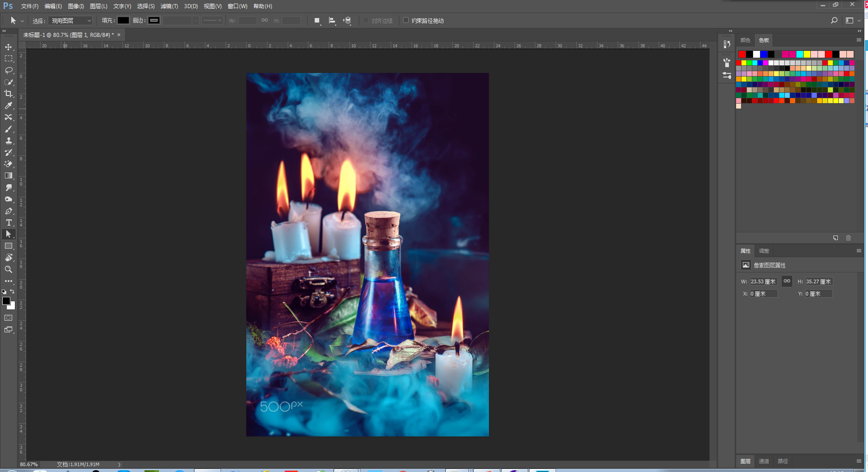Click the create new swatch button
This screenshot has height=472, width=868.
click(836, 238)
